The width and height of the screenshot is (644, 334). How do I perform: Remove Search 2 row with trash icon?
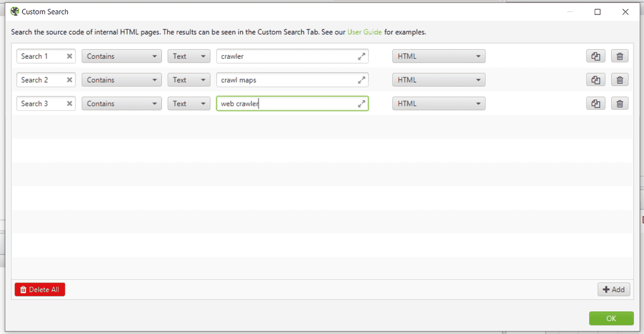pyautogui.click(x=619, y=80)
